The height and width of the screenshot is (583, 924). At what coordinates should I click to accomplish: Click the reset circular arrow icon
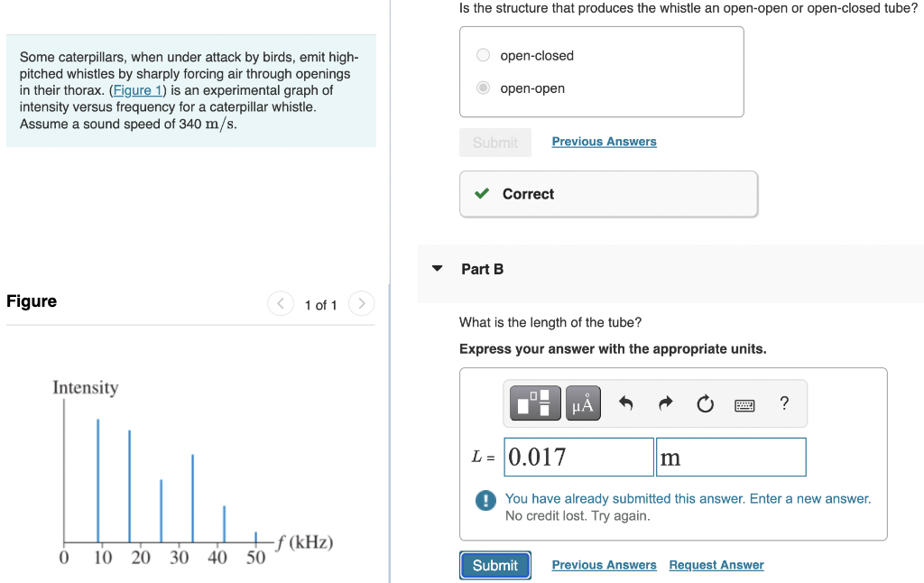coord(705,403)
